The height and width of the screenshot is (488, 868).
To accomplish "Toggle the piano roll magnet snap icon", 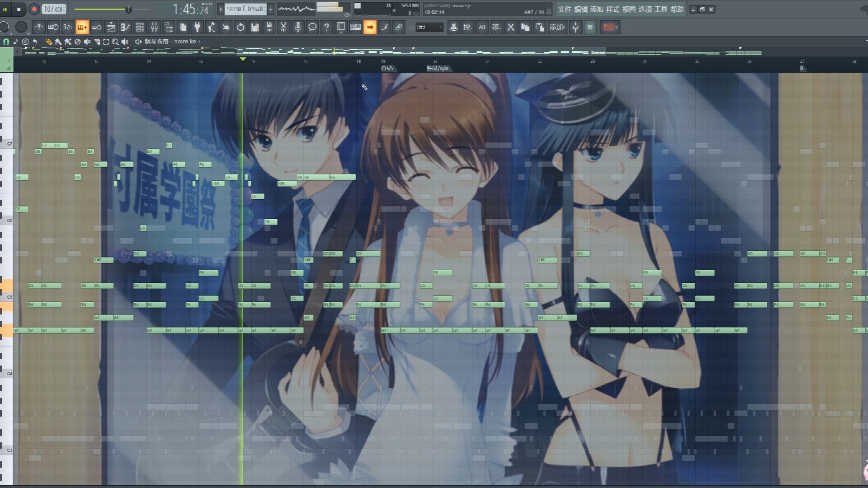I will 6,42.
